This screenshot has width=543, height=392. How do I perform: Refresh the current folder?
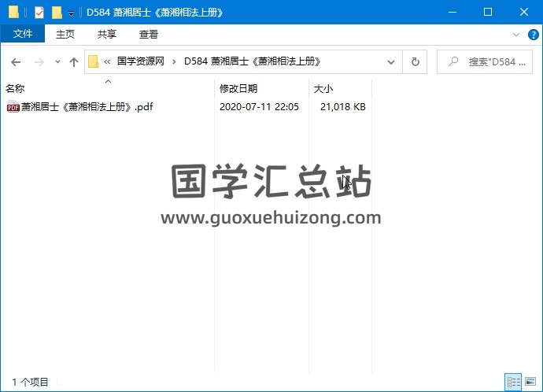click(x=415, y=61)
